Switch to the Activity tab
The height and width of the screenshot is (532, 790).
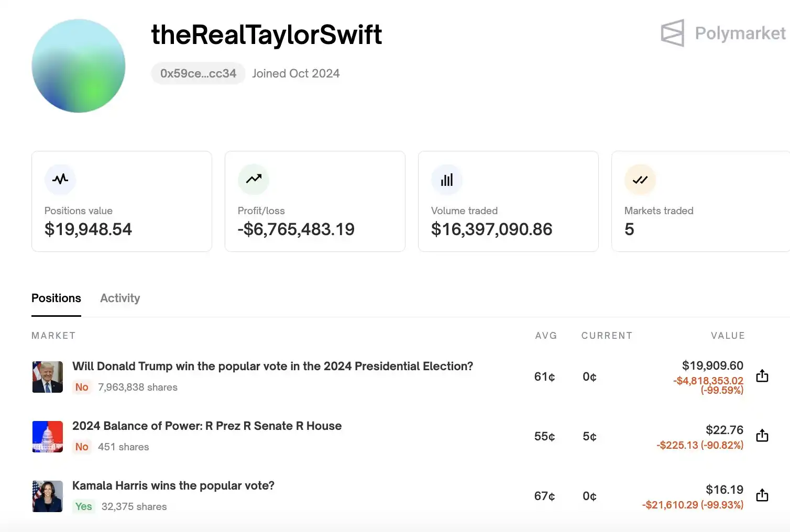(x=120, y=298)
